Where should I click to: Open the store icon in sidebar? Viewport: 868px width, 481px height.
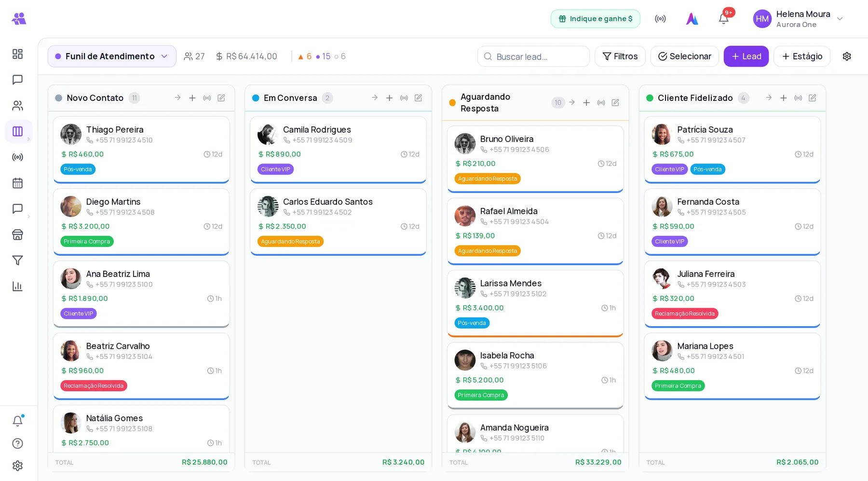17,234
